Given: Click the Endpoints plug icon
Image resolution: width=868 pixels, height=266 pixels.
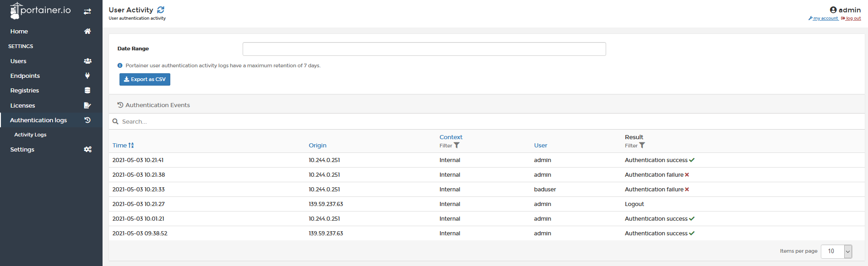Looking at the screenshot, I should 87,76.
